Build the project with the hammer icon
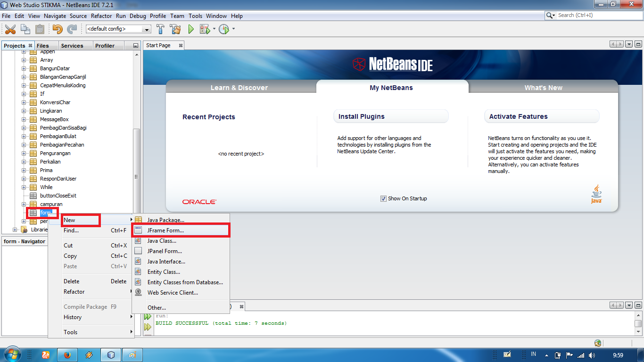This screenshot has height=362, width=644. tap(160, 29)
